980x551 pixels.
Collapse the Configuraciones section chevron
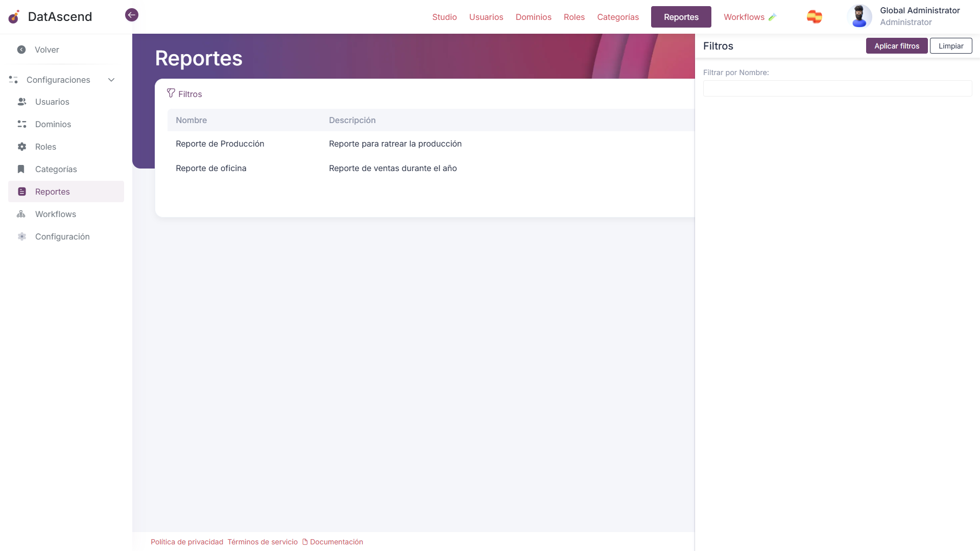[111, 80]
